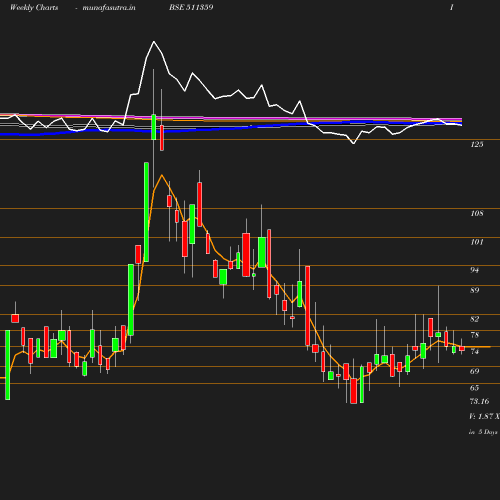The height and width of the screenshot is (500, 500).
Task: Click the highest peak of white line
Action: pyautogui.click(x=154, y=42)
